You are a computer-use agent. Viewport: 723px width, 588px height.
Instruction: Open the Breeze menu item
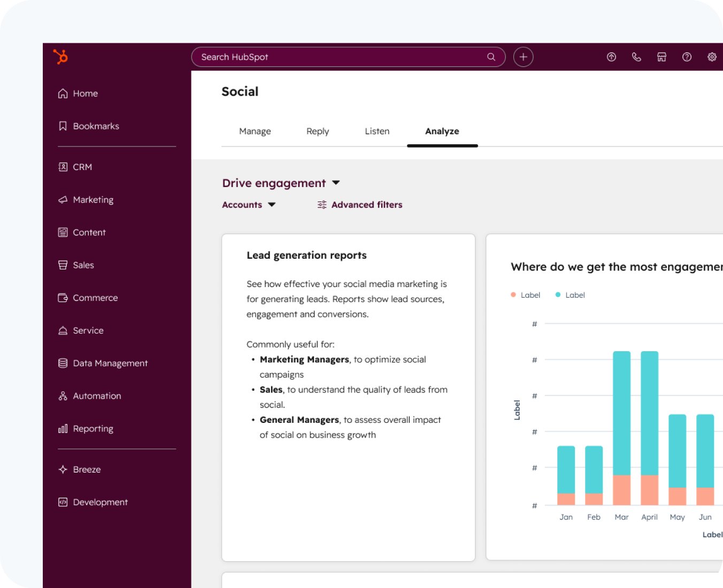80,469
